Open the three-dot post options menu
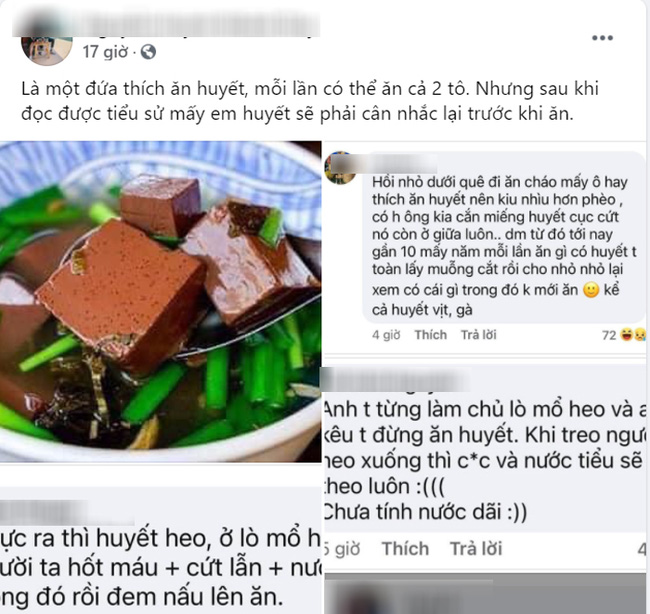Image resolution: width=650 pixels, height=614 pixels. [x=602, y=38]
